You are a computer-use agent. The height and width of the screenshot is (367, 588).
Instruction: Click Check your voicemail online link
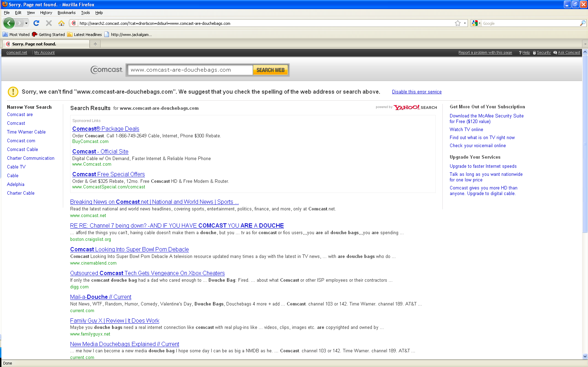[478, 145]
